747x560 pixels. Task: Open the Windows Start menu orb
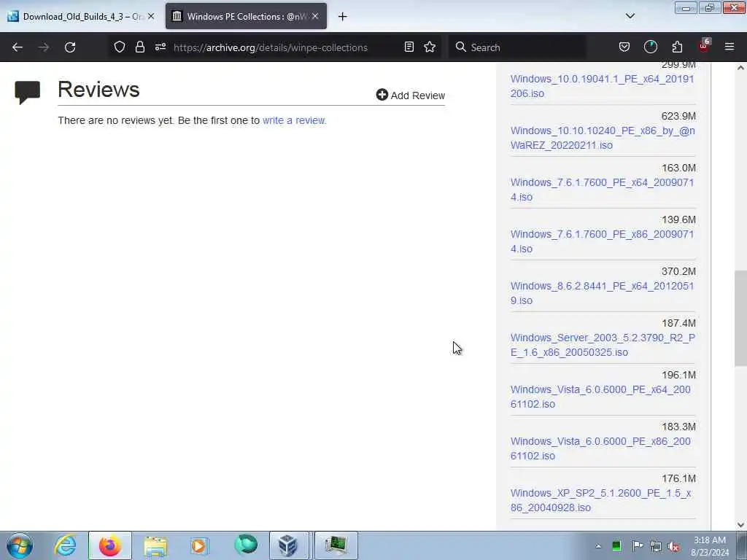(20, 545)
